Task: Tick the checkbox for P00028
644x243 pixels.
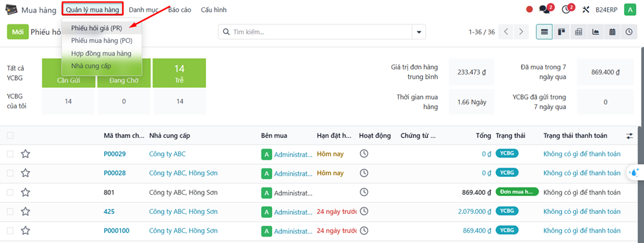Action: click(11, 173)
